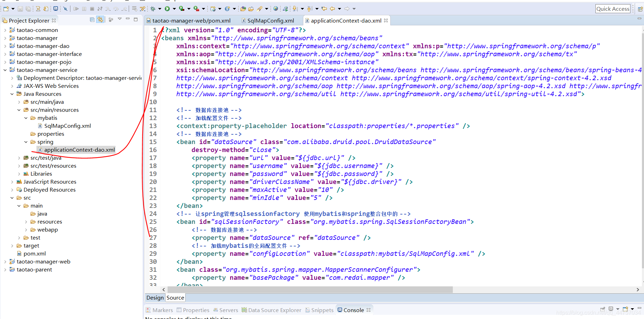Image resolution: width=644 pixels, height=319 pixels.
Task: Click Collapse All in Project Explorer
Action: 92,20
